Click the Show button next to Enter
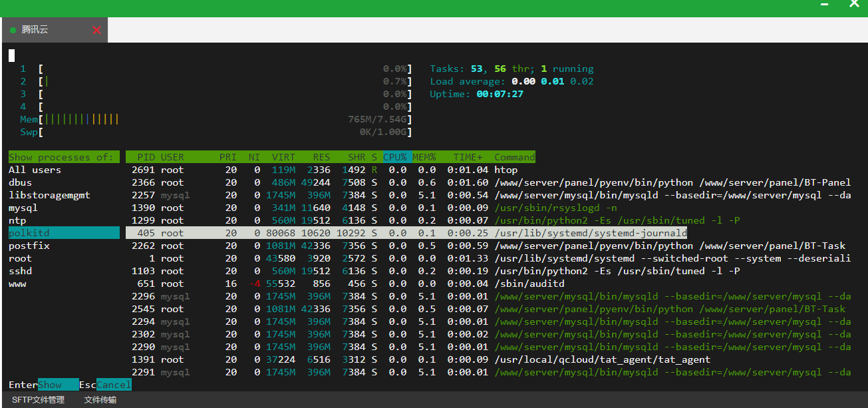The image size is (868, 408). pos(58,385)
